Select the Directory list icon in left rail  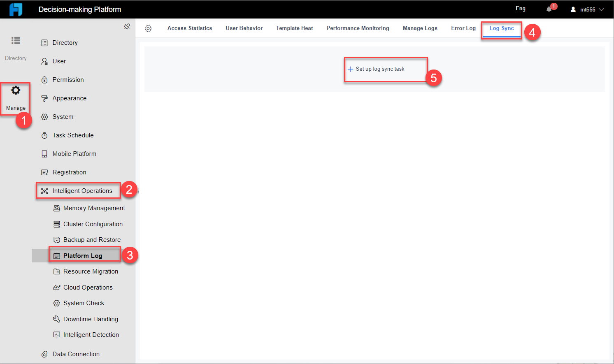(15, 40)
